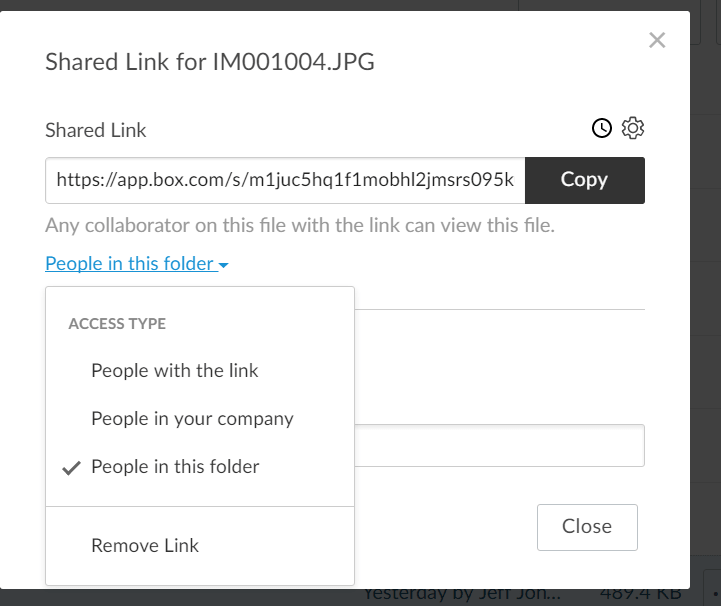Choose 'People in your company' option
Screen dimensions: 721x606
192,419
